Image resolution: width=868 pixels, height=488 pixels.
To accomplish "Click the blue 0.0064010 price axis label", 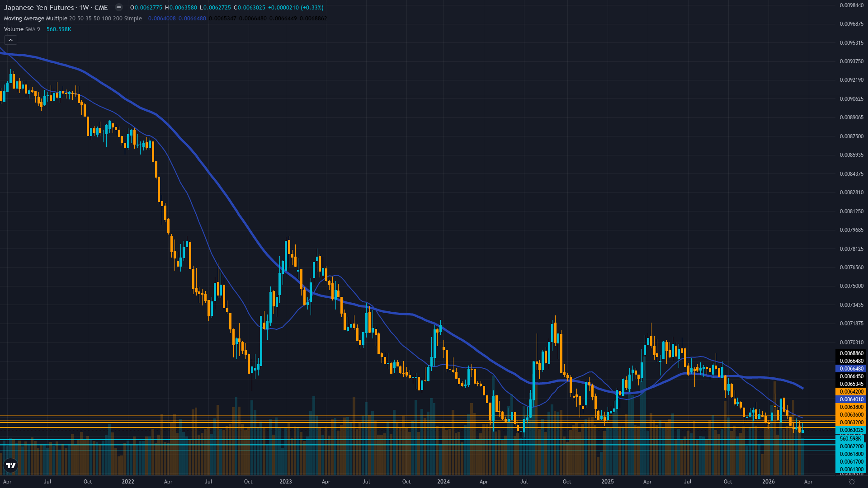I will 851,399.
